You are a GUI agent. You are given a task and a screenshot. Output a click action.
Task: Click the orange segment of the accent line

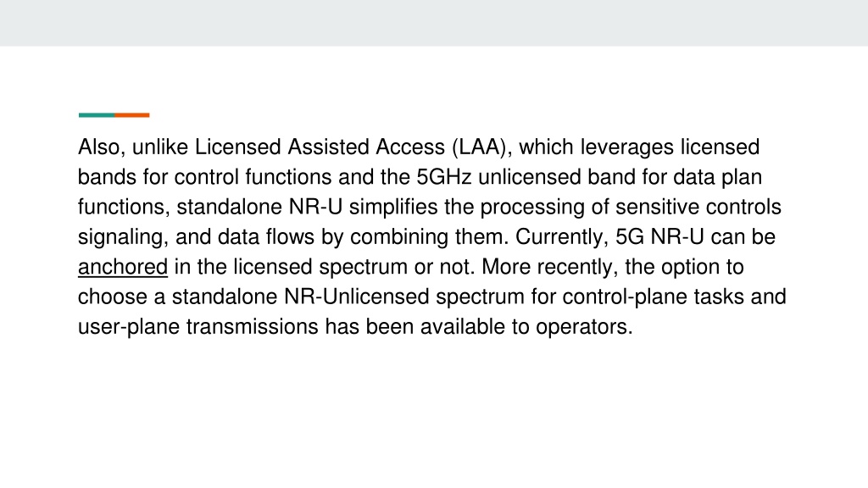[131, 115]
